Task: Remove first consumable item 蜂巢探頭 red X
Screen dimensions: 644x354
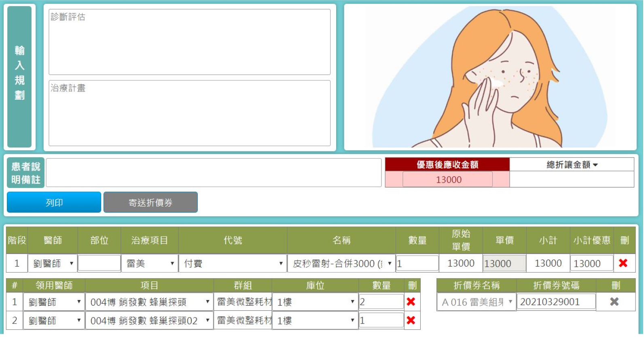Action: tap(411, 302)
